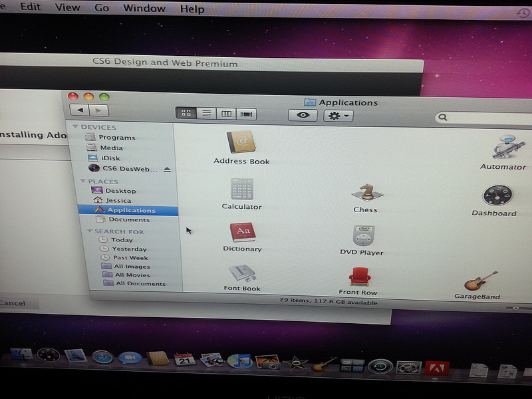Collapse the PLACES sidebar section

click(82, 181)
